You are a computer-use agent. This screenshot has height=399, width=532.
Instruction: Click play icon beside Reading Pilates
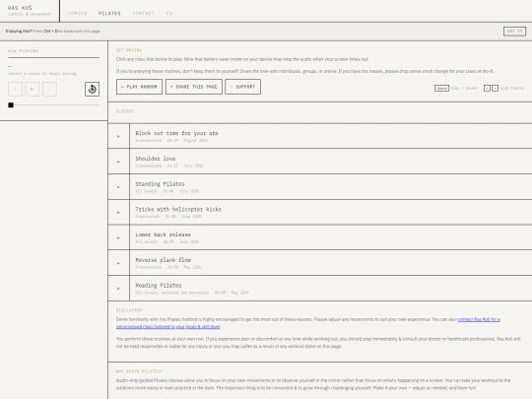118,289
